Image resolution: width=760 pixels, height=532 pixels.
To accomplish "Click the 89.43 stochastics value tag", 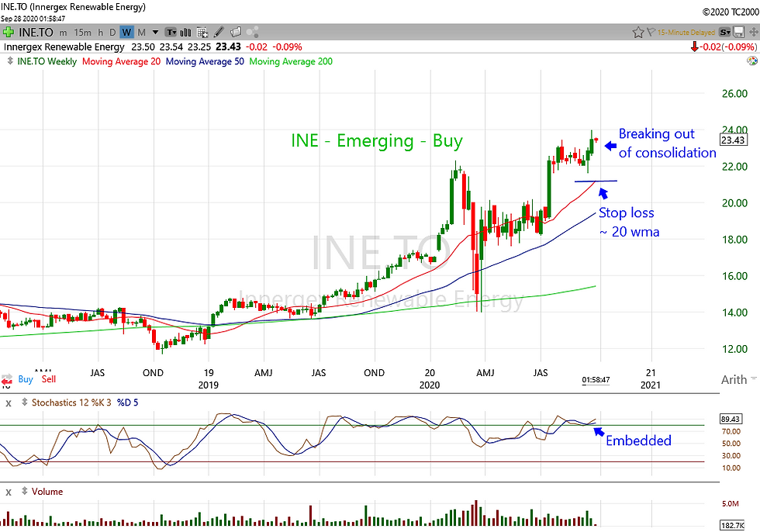I will tap(732, 419).
